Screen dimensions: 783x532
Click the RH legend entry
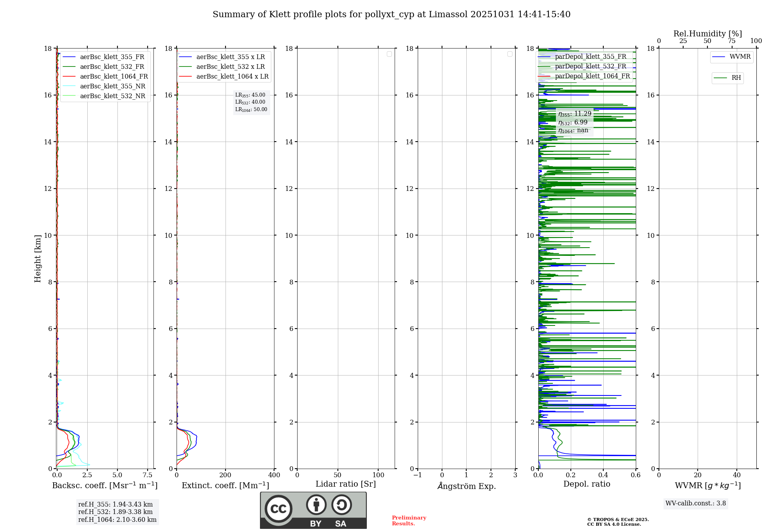736,78
